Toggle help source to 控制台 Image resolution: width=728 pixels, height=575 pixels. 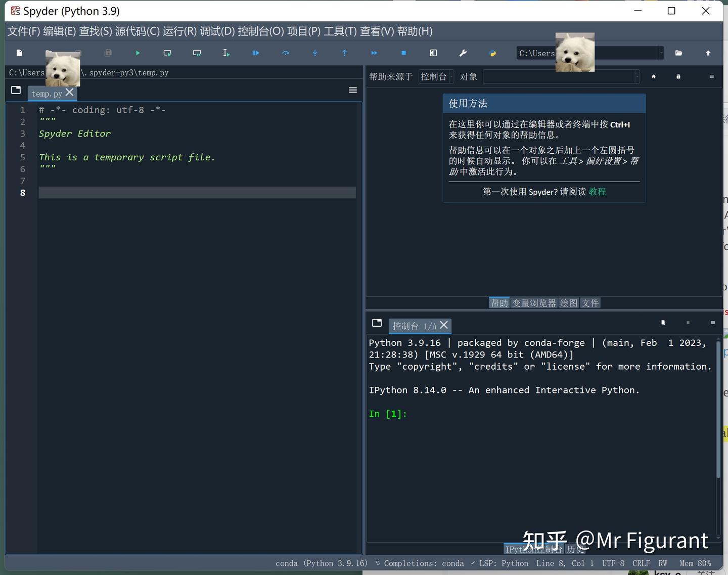(434, 76)
